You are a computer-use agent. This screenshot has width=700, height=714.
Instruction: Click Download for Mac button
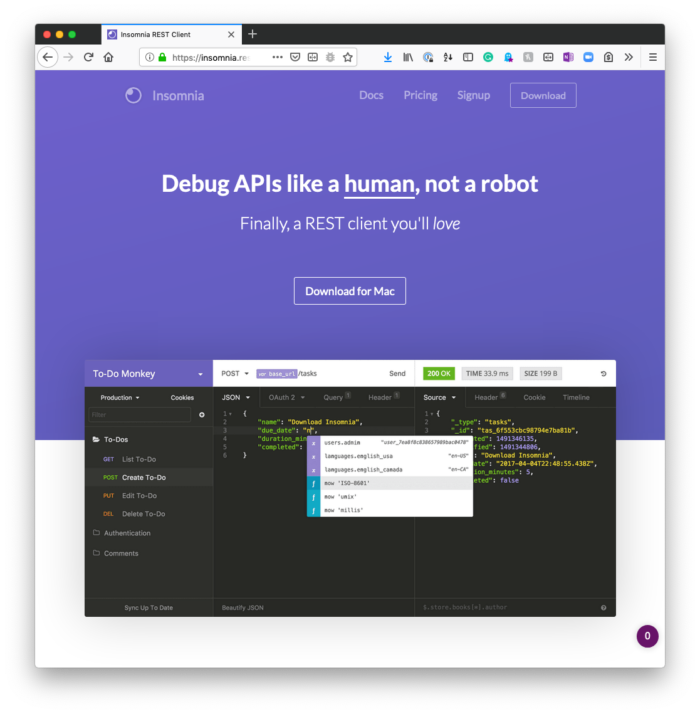tap(350, 291)
